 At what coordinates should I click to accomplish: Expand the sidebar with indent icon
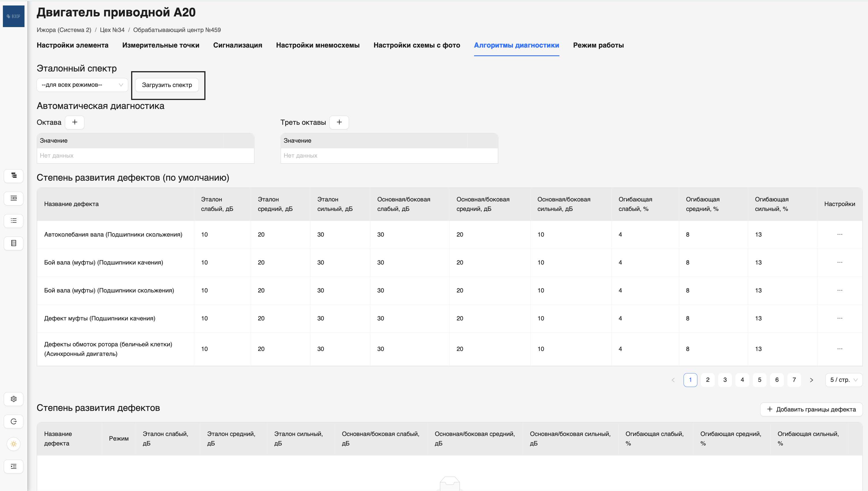click(x=14, y=467)
